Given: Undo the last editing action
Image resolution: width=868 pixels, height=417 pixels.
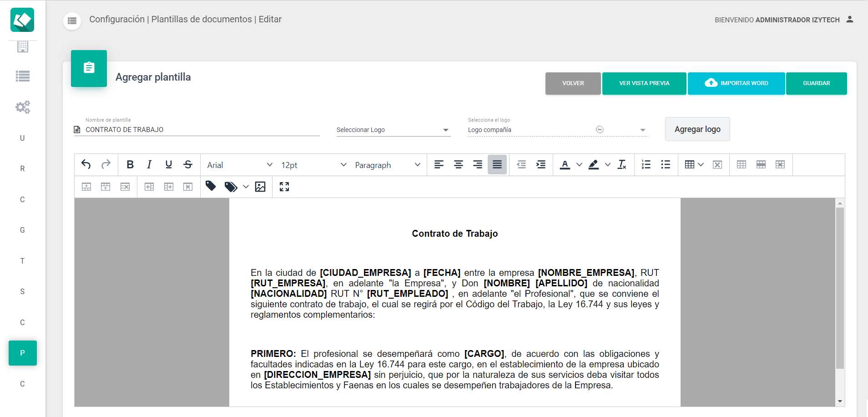Looking at the screenshot, I should point(86,164).
